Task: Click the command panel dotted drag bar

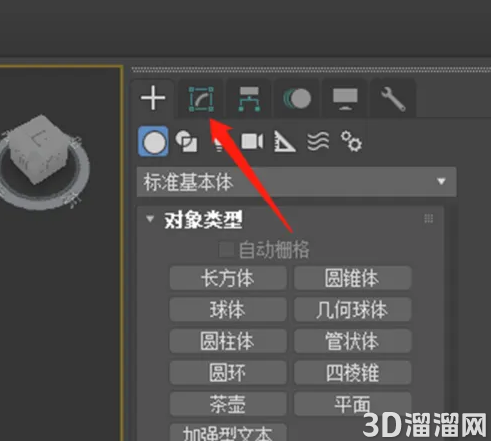Action: point(311,69)
